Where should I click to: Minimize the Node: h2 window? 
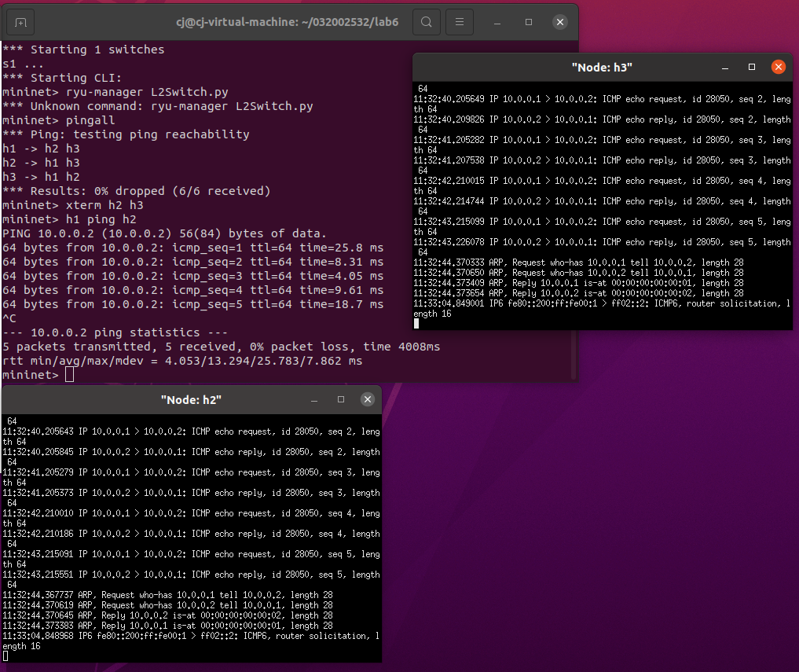[x=314, y=400]
